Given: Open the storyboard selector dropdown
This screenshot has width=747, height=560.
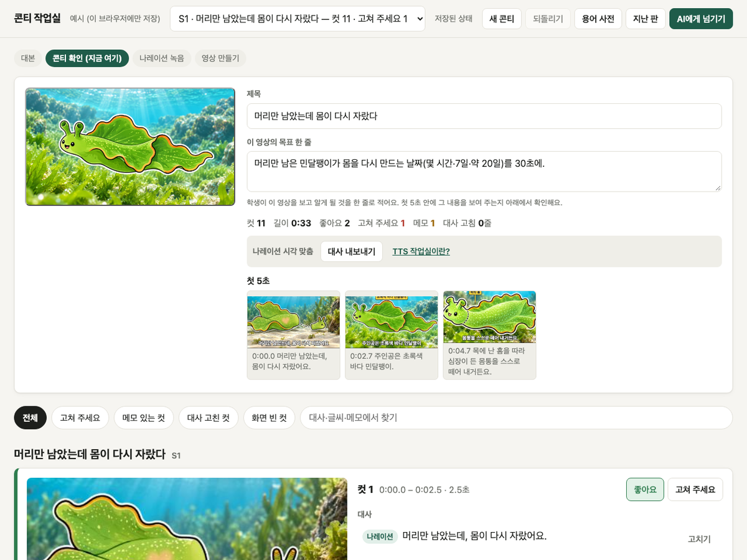Looking at the screenshot, I should click(298, 19).
